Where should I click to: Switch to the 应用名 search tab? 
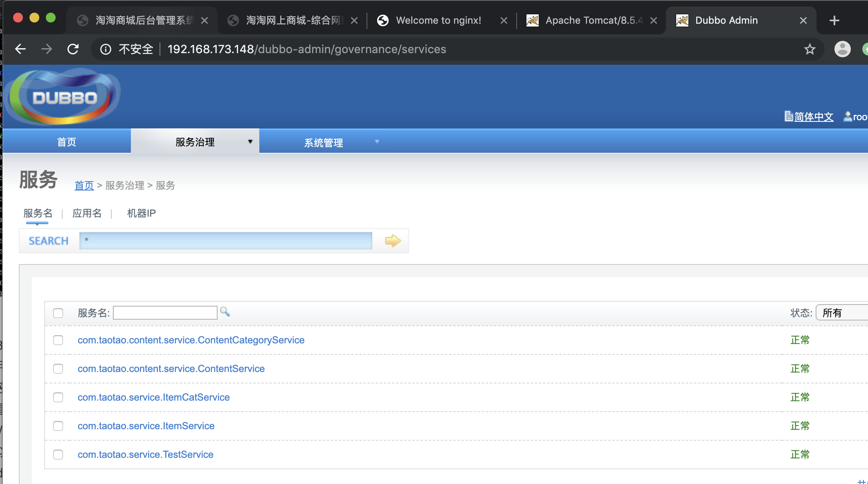coord(87,213)
